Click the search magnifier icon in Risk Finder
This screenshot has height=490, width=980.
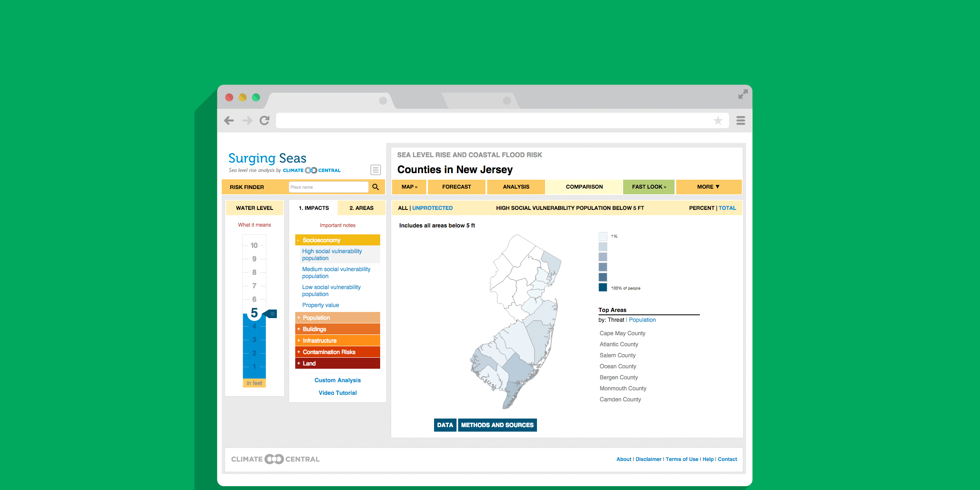coord(376,187)
